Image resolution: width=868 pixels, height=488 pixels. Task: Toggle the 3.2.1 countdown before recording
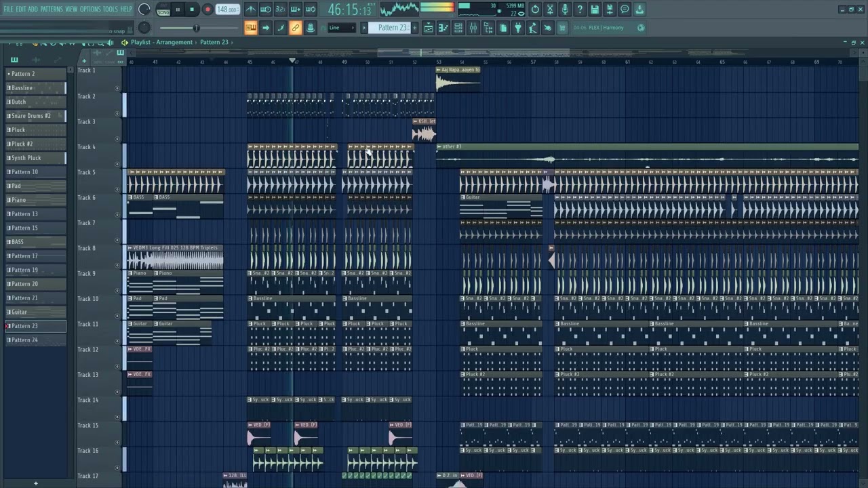tap(281, 9)
